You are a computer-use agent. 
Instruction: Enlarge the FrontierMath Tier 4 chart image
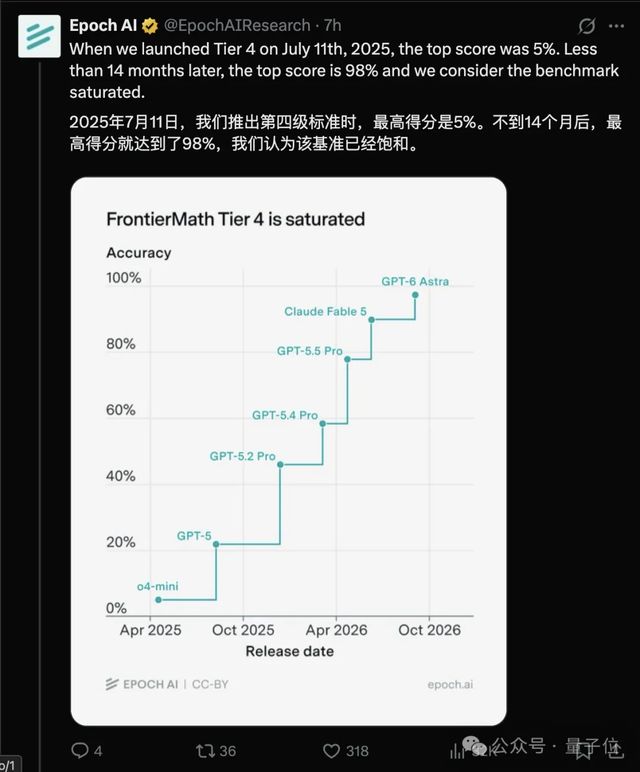coord(288,451)
